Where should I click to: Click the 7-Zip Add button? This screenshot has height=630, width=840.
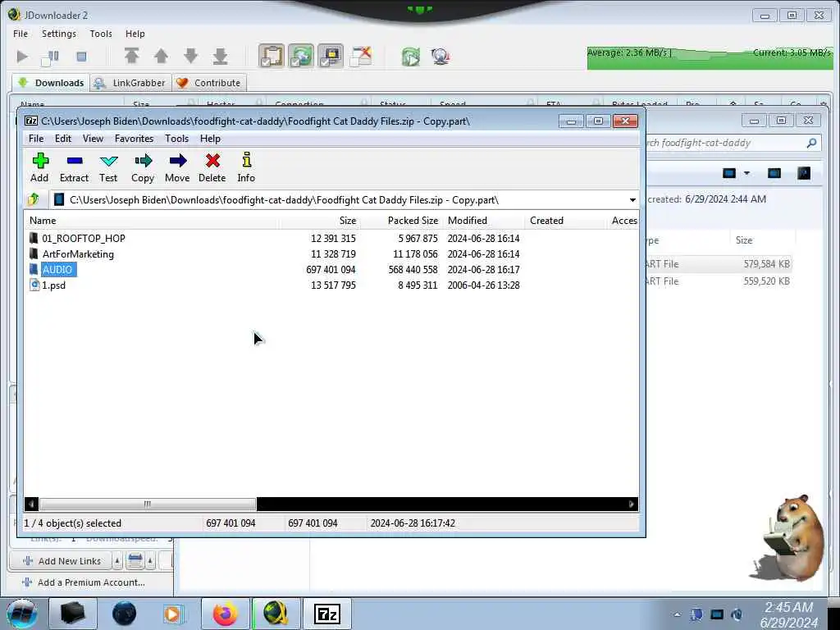39,167
